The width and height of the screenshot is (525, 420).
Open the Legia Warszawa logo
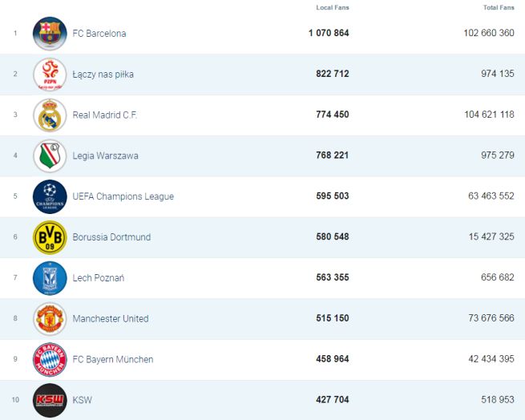point(50,155)
